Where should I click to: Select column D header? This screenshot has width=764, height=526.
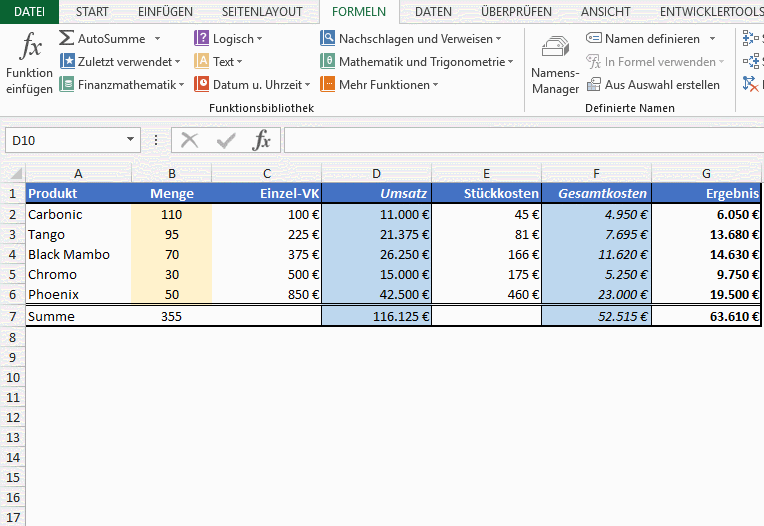[x=376, y=173]
